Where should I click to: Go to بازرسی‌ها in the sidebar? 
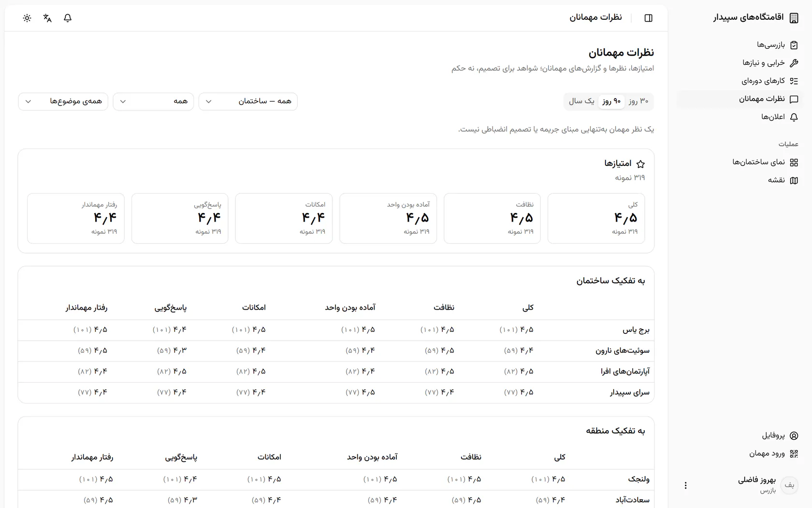739,45
